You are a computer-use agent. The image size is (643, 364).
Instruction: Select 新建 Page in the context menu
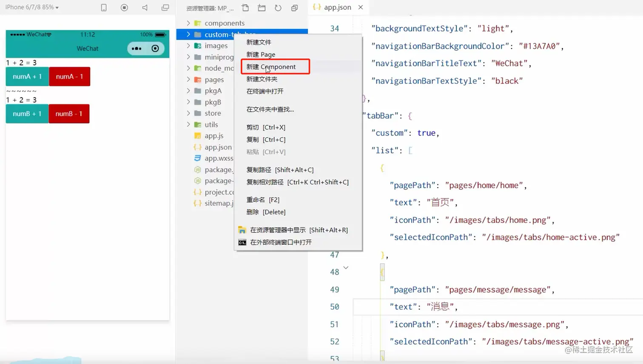[x=298, y=54]
